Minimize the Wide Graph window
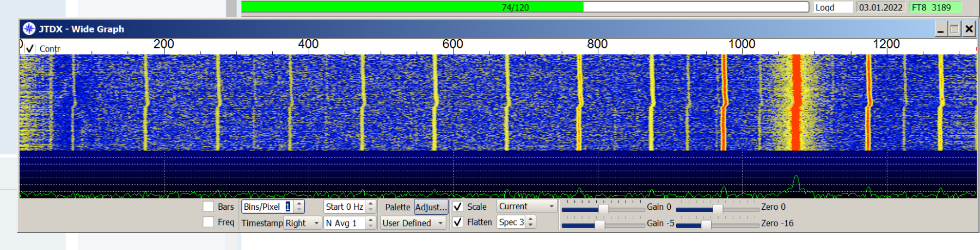This screenshot has height=250, width=980. [941, 29]
